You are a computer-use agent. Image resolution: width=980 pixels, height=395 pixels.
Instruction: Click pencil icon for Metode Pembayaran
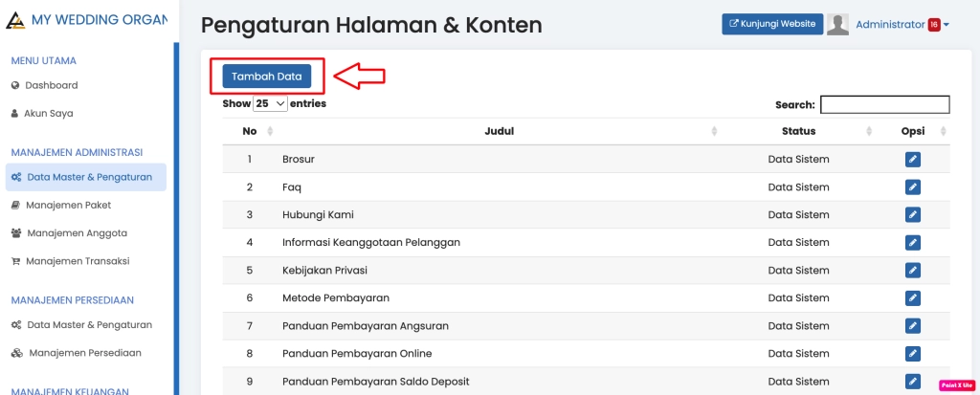(x=912, y=298)
